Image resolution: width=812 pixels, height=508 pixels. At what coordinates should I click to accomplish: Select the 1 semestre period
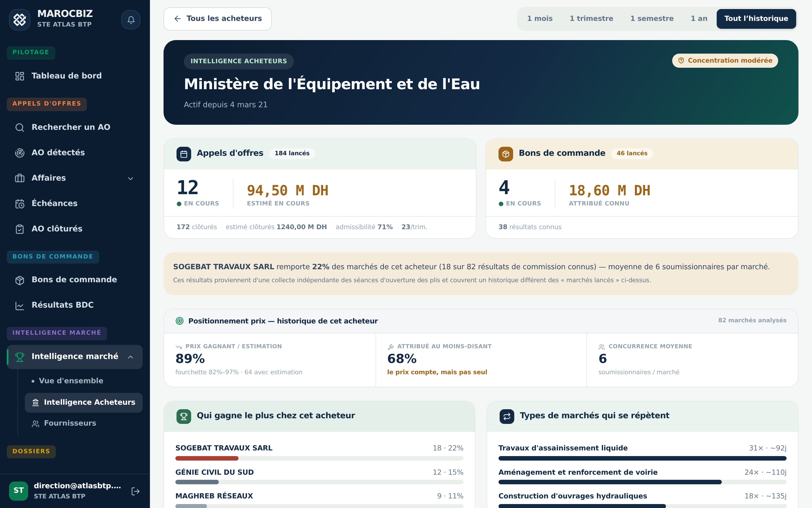(652, 19)
